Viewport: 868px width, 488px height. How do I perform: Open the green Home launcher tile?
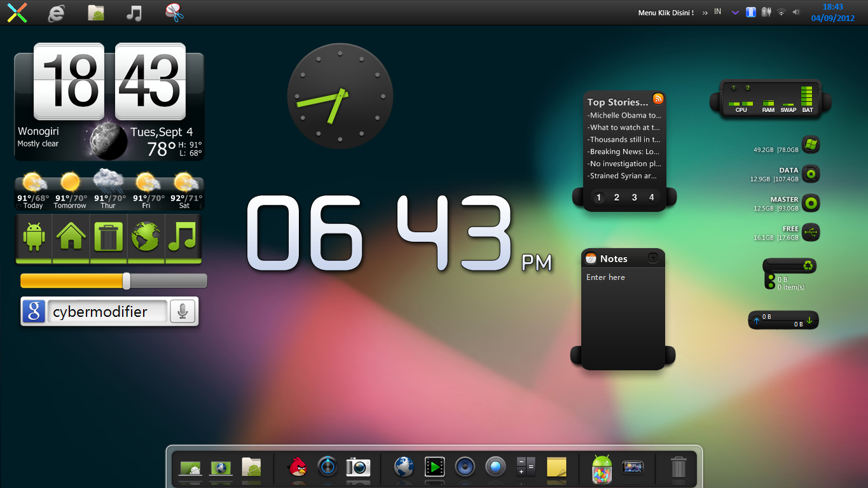(x=71, y=238)
